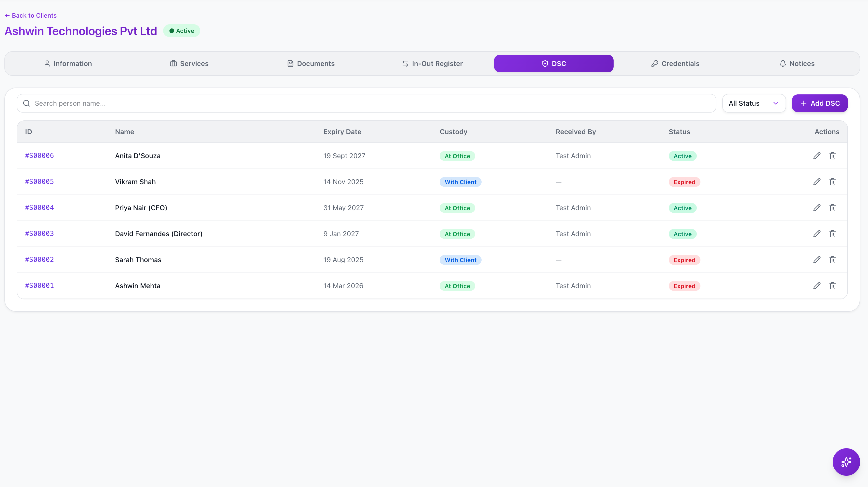Image resolution: width=868 pixels, height=487 pixels.
Task: Select the DSC tab
Action: pos(554,64)
